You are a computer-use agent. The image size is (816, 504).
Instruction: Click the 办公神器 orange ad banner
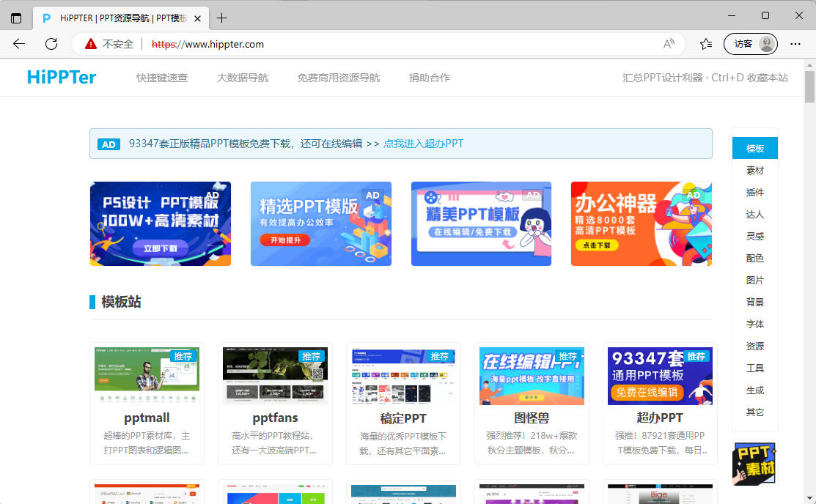tap(641, 223)
